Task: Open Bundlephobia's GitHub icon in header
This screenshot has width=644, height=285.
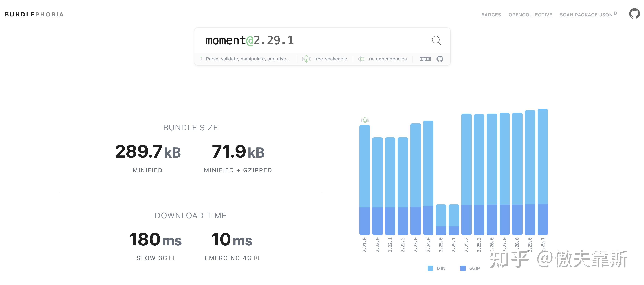Action: [634, 14]
